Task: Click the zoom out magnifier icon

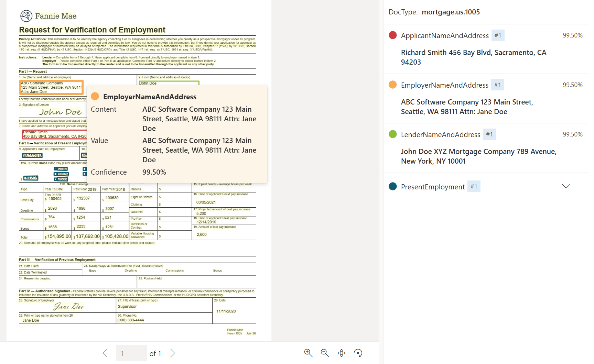Action: (x=325, y=353)
